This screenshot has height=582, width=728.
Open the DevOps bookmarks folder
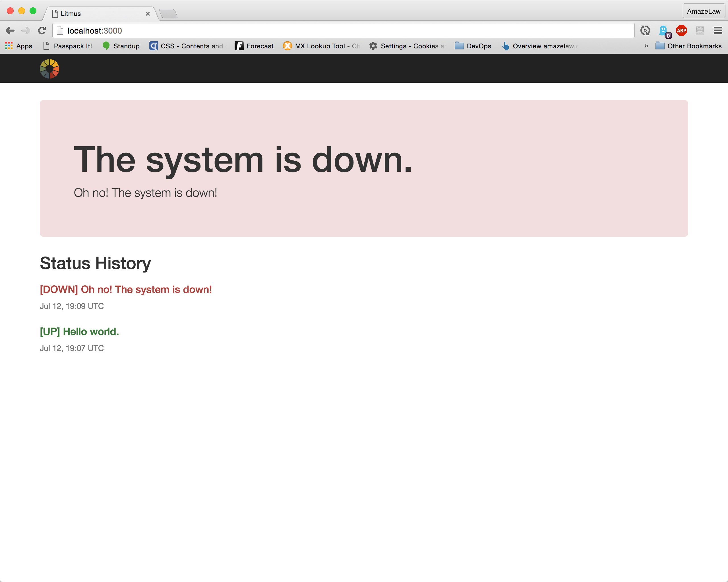point(473,46)
